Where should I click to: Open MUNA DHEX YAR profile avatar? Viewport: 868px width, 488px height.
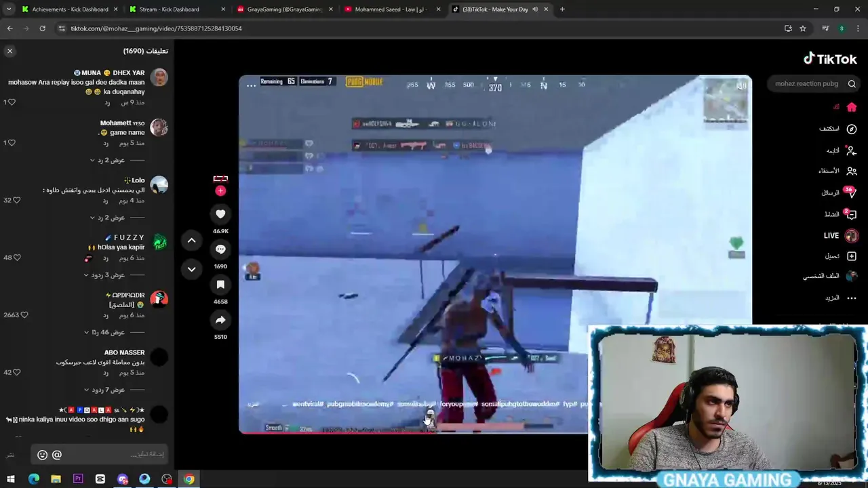(159, 77)
